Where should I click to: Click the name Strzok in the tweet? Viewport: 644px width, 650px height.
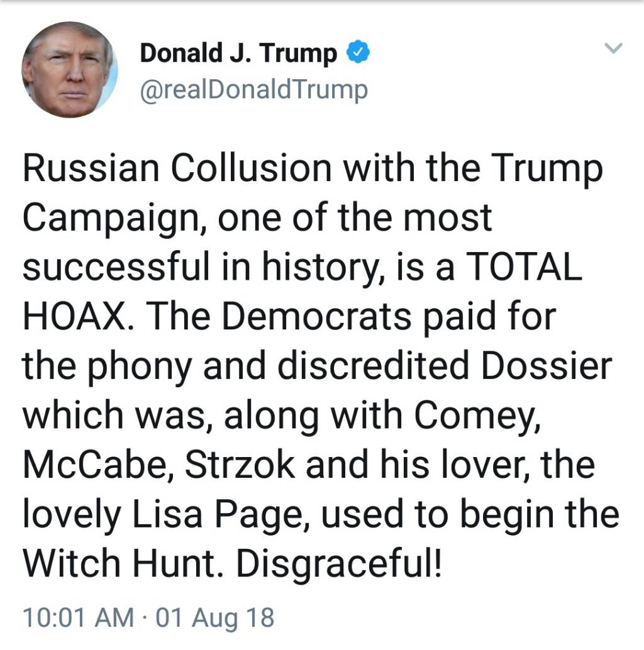click(x=240, y=465)
